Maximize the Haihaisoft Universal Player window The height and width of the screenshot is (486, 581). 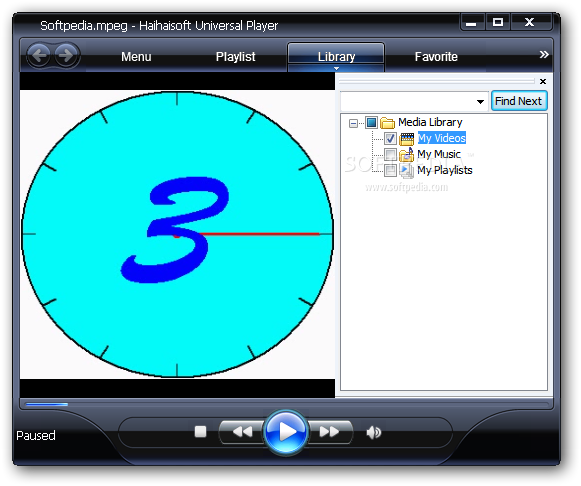[498, 22]
